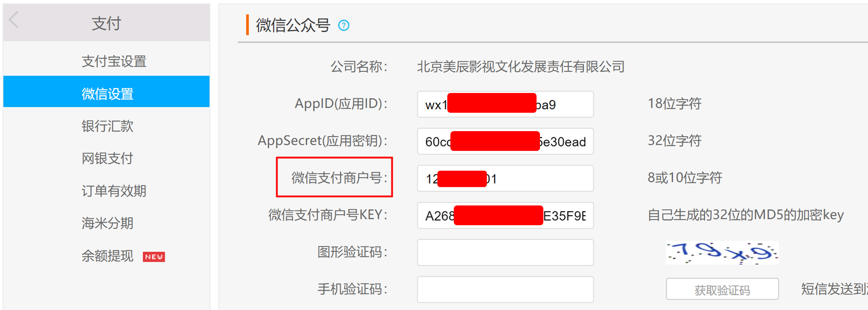Go to 银行汇款 settings
The height and width of the screenshot is (310, 868).
pos(107,126)
